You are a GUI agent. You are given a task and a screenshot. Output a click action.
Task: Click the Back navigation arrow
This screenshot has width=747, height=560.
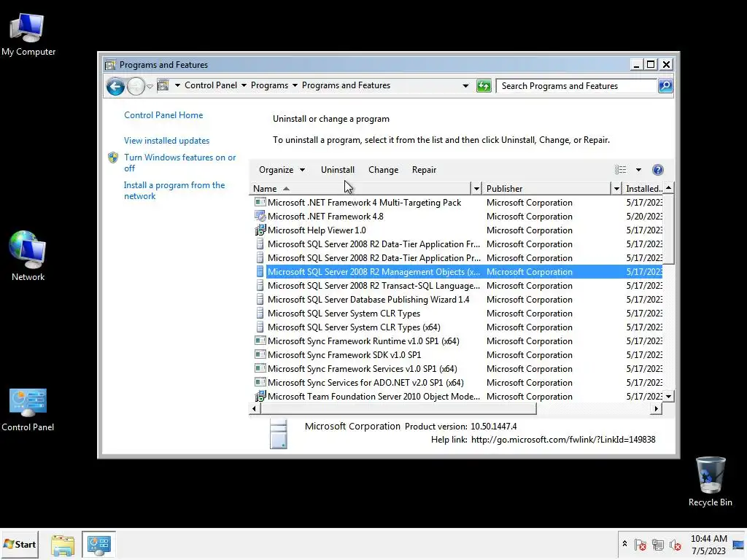click(115, 86)
